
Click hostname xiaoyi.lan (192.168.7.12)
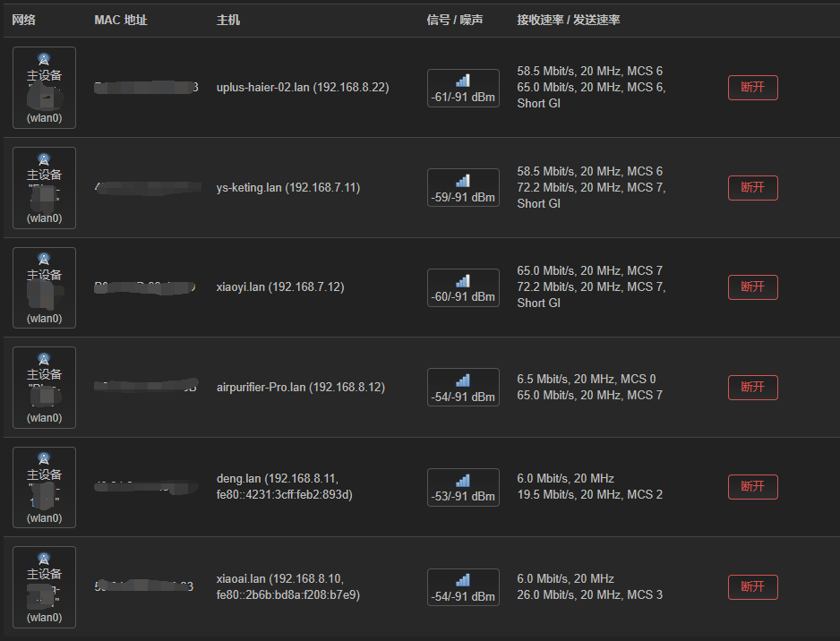pyautogui.click(x=280, y=287)
